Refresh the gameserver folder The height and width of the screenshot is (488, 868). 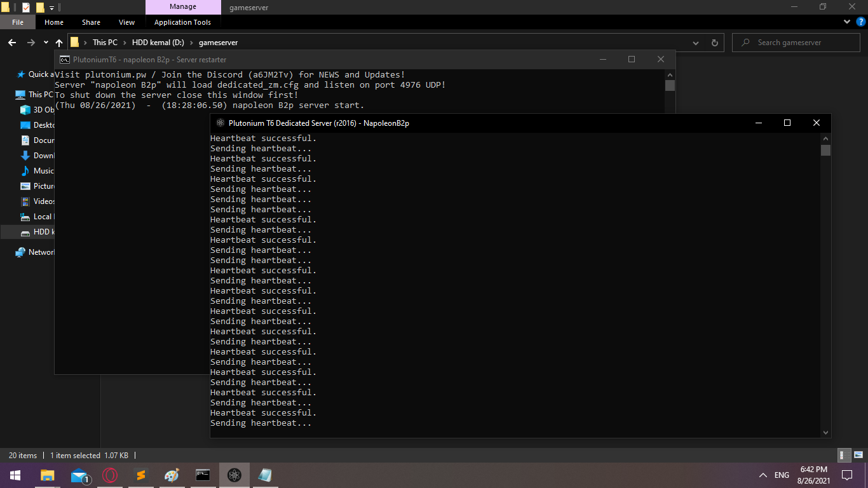[x=714, y=43]
